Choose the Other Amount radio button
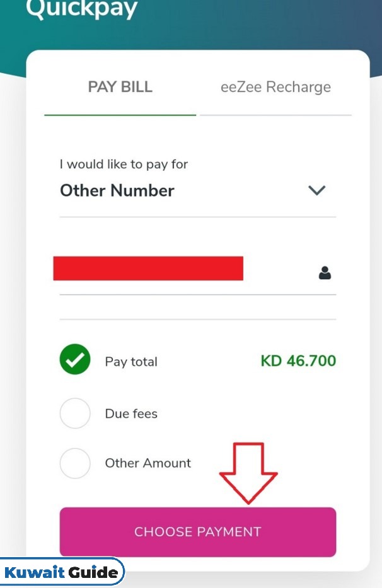The height and width of the screenshot is (588, 382). [75, 463]
